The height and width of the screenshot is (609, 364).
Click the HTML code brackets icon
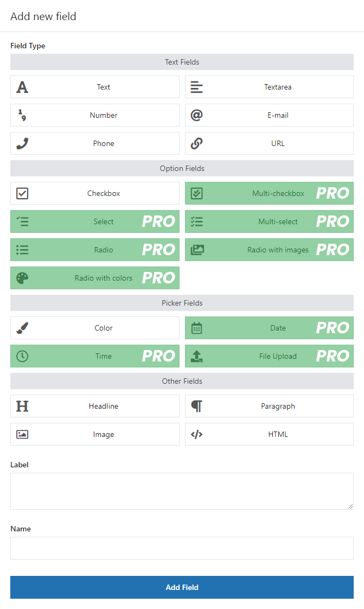click(196, 434)
